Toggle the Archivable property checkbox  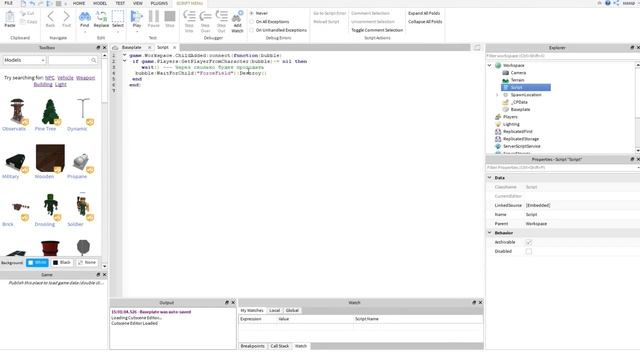(x=529, y=242)
